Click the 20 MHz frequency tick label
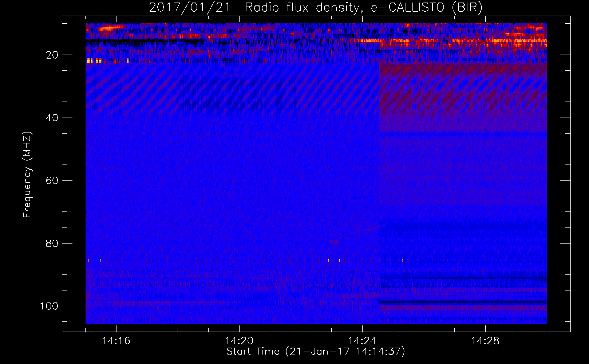The width and height of the screenshot is (589, 364). [x=52, y=55]
